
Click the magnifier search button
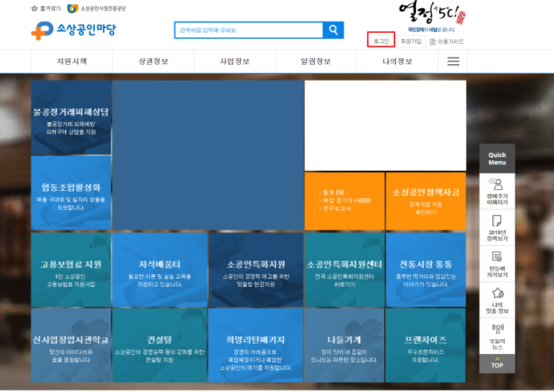coord(333,30)
